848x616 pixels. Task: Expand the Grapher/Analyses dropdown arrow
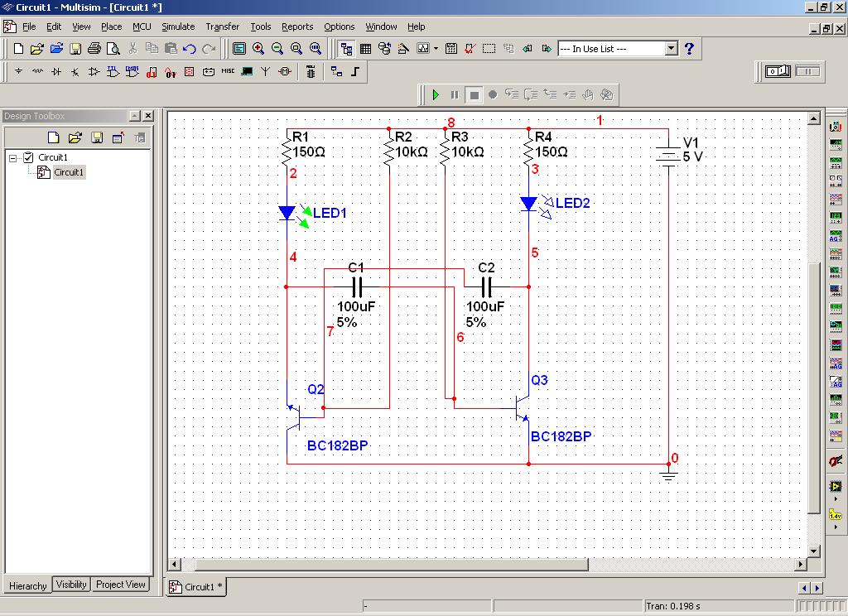[x=436, y=49]
